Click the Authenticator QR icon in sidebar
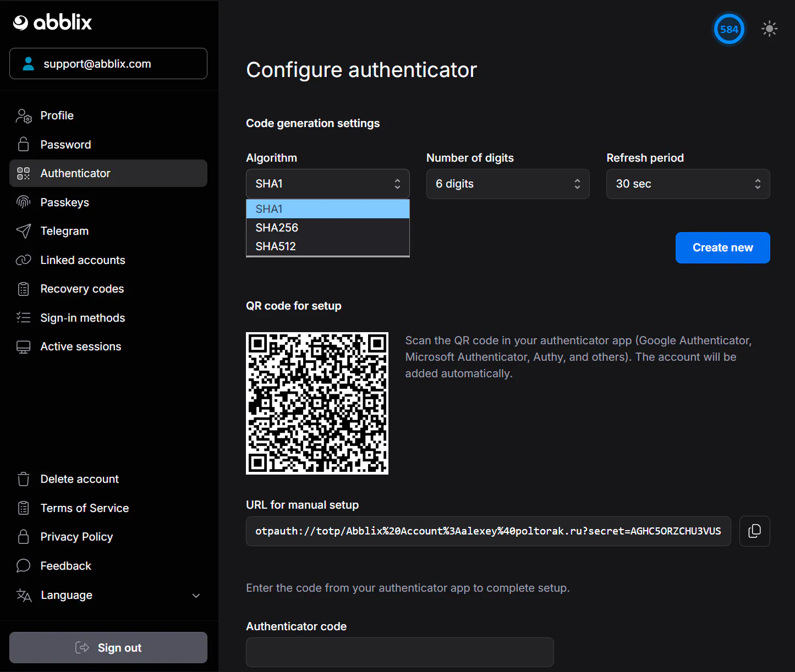This screenshot has width=795, height=672. click(x=23, y=173)
